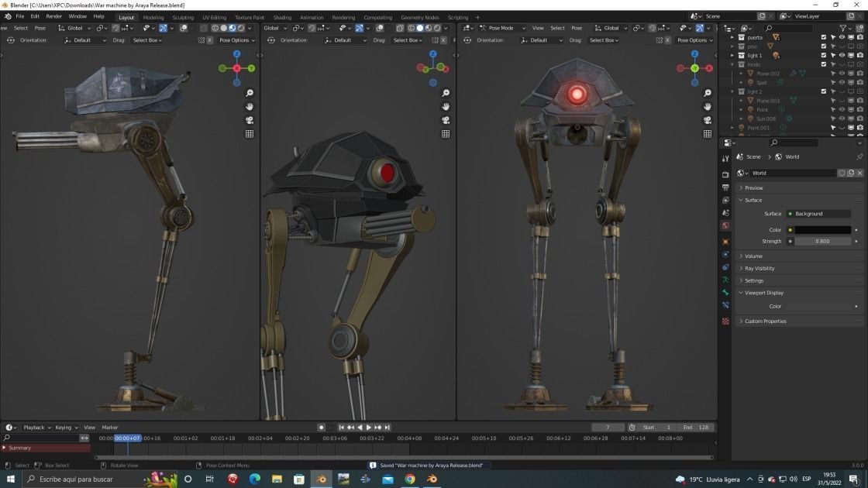Open File menu

click(x=20, y=16)
